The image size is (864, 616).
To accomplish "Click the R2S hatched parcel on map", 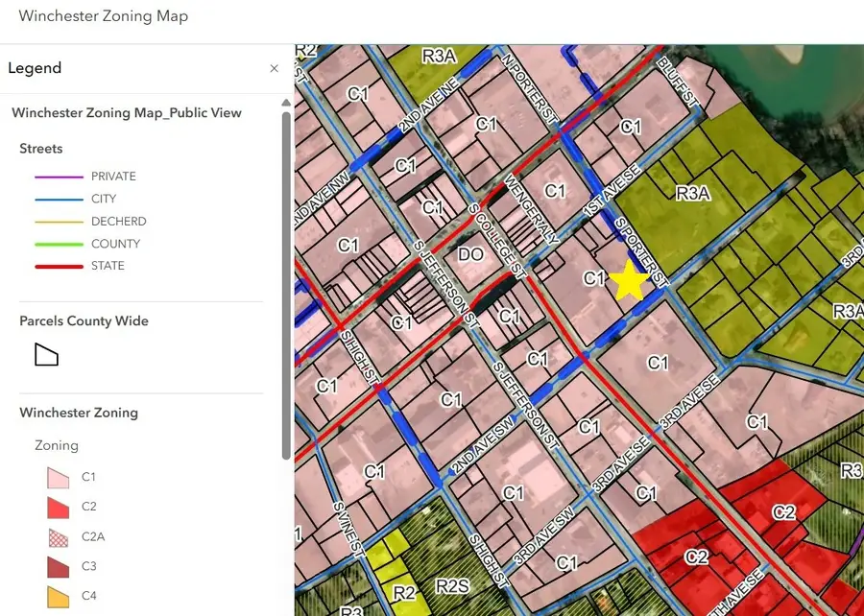I will pyautogui.click(x=452, y=587).
